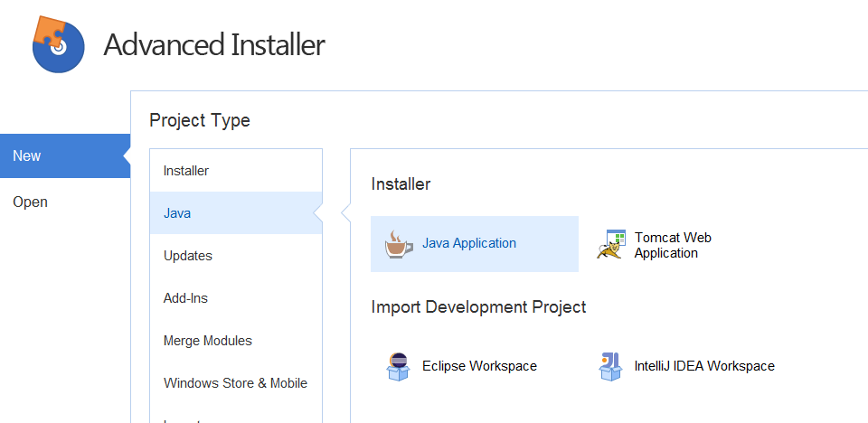This screenshot has width=868, height=423.
Task: Click the Eclipse Workspace sphere icon
Action: click(397, 366)
